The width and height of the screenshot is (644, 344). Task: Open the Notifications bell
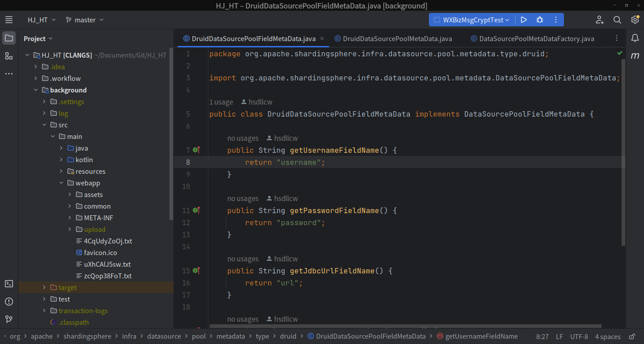point(635,38)
